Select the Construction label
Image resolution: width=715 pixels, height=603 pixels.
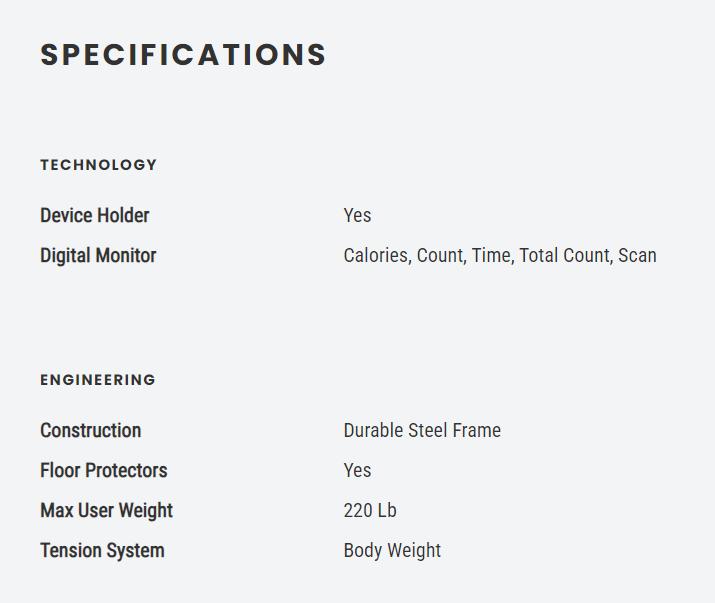click(90, 430)
